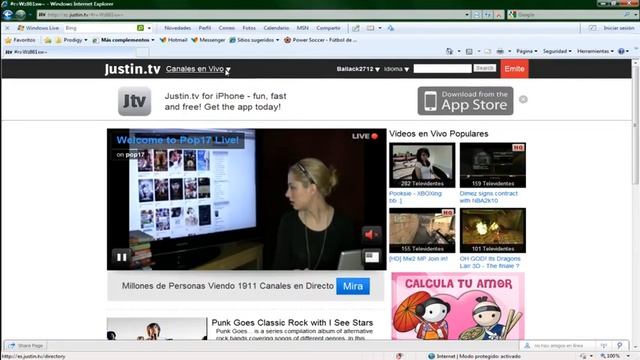Click the Welcome to Pop17 Live title

178,140
